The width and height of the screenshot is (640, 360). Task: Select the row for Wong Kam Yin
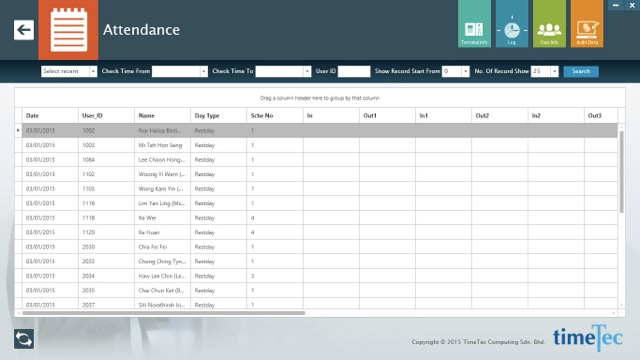(x=320, y=189)
